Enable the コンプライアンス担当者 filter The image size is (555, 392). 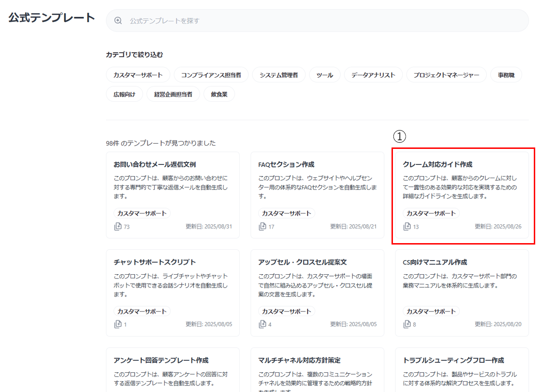pos(211,74)
